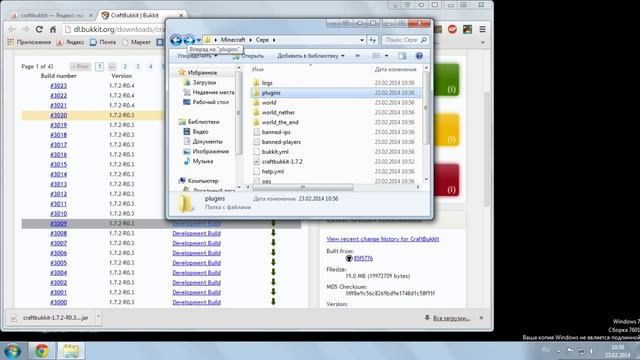Click the Explorer file list horizontal scrollbar
The height and width of the screenshot is (360, 640).
(x=303, y=187)
